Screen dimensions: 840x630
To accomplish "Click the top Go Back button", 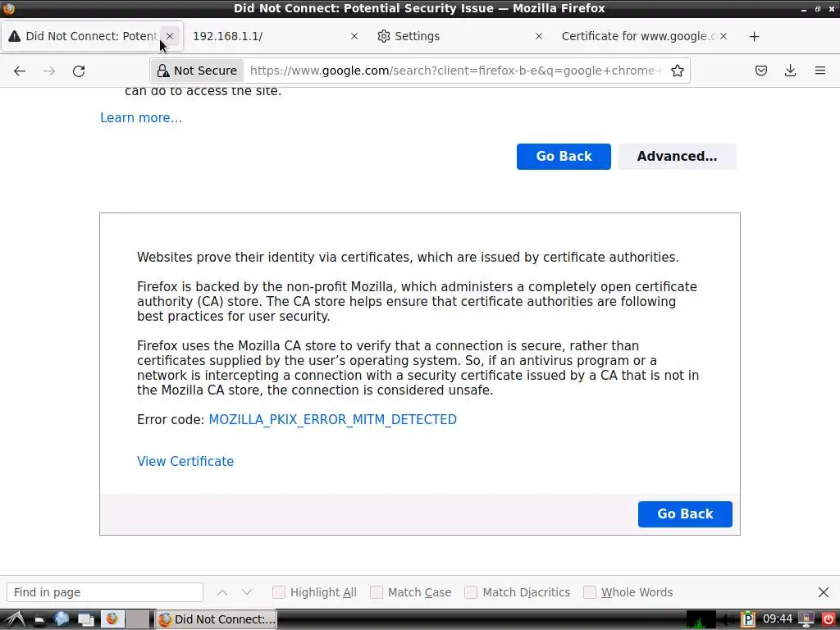I will (x=564, y=157).
